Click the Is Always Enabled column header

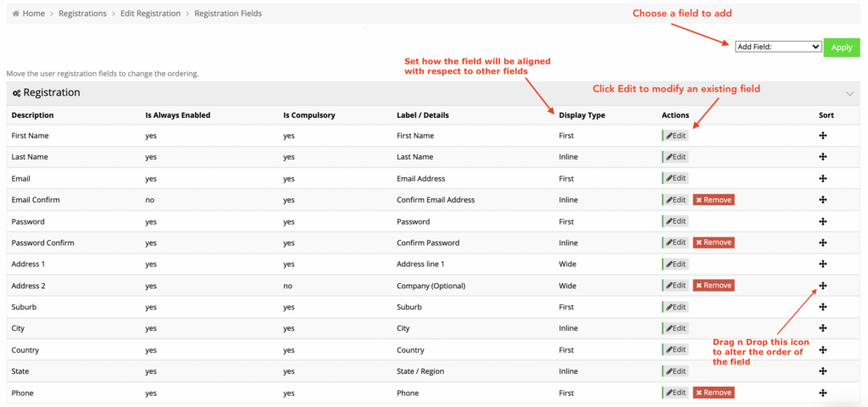pyautogui.click(x=178, y=115)
